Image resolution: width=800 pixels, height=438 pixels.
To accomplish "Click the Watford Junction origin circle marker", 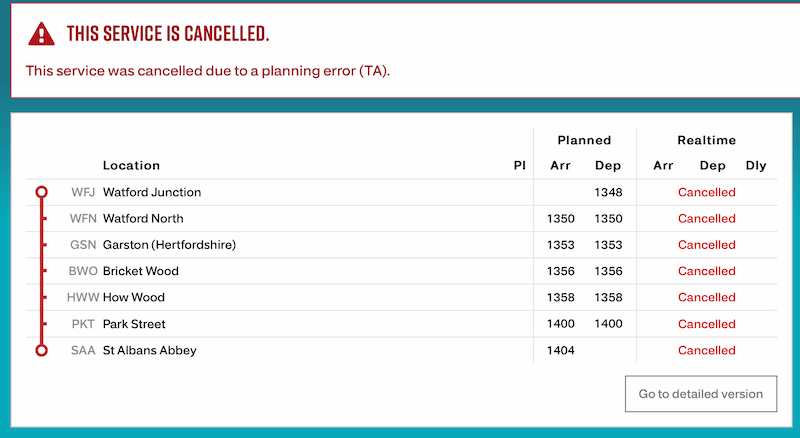I will point(41,192).
